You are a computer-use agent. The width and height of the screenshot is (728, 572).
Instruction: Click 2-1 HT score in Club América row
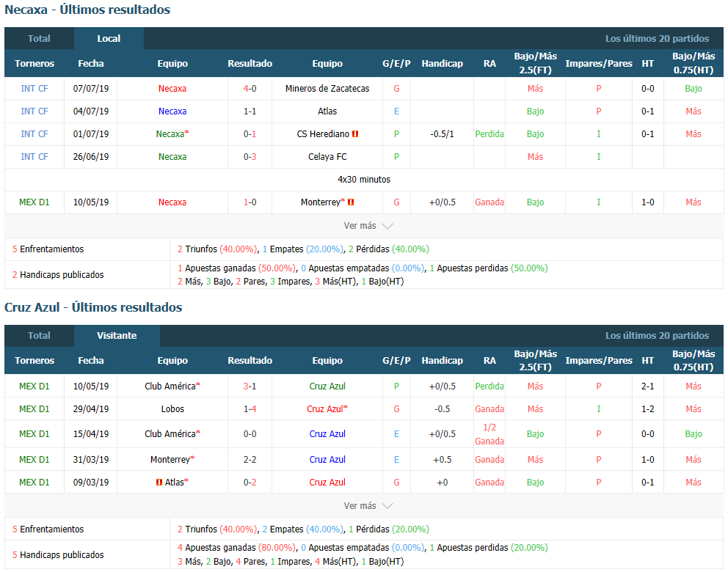(648, 386)
